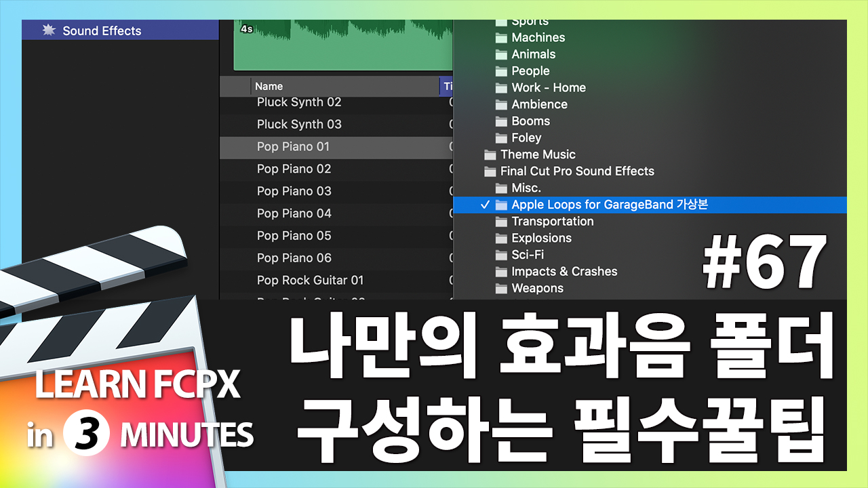868x488 pixels.
Task: Click the Name column header
Action: click(x=344, y=86)
